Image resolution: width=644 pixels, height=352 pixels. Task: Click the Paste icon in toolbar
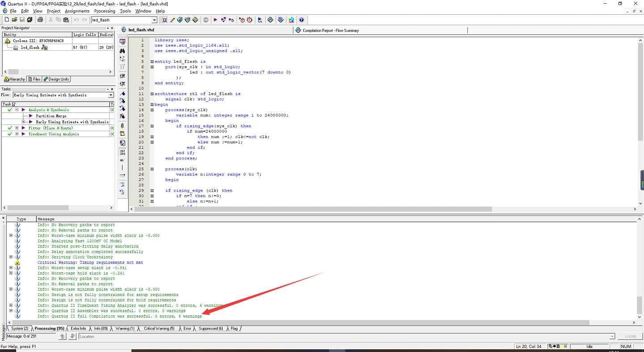(x=66, y=20)
